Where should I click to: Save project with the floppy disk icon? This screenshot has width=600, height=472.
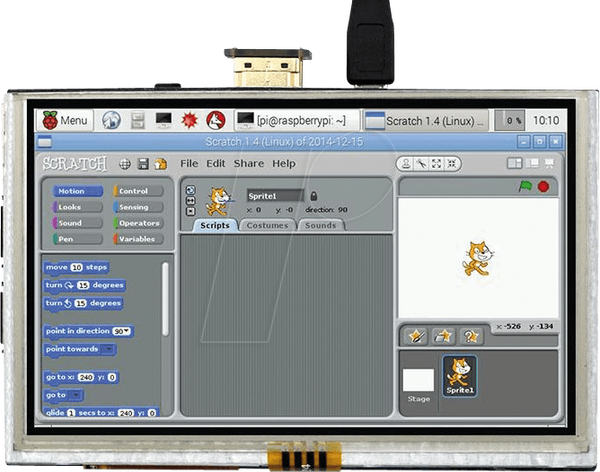(143, 164)
